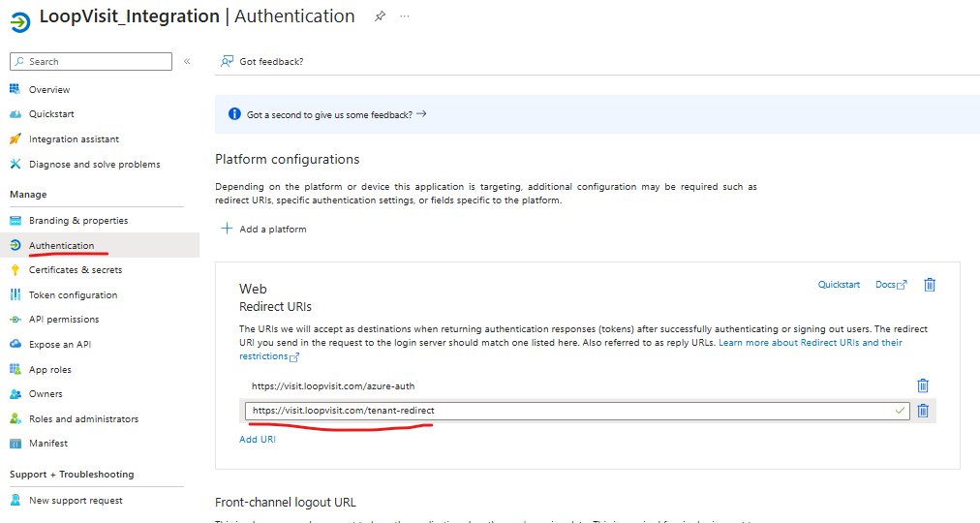Click the Certificates & secrets key icon
This screenshot has height=523, width=980.
pos(15,270)
